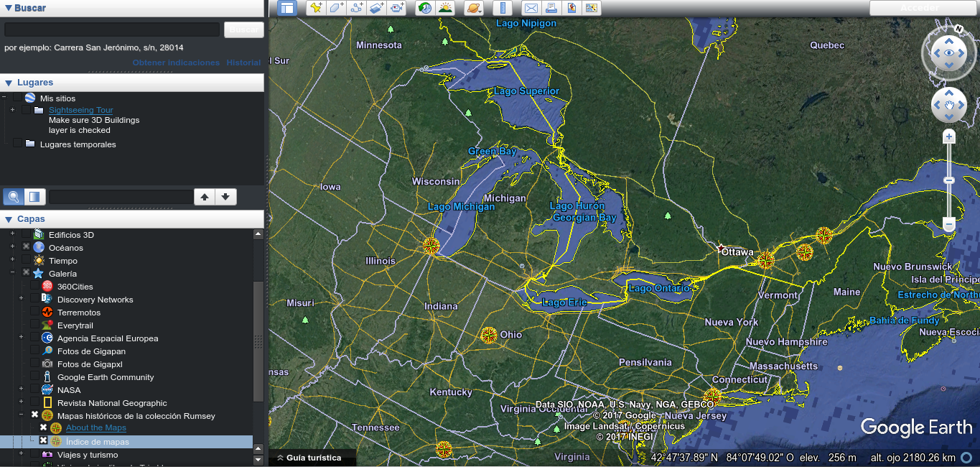Select the Add Path tool

[356, 8]
